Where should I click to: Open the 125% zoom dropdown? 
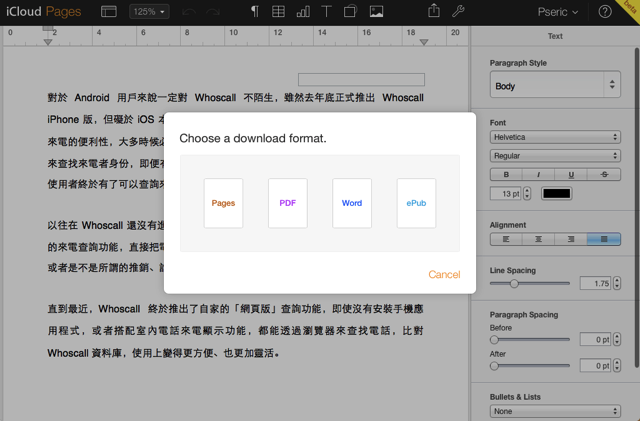click(149, 11)
